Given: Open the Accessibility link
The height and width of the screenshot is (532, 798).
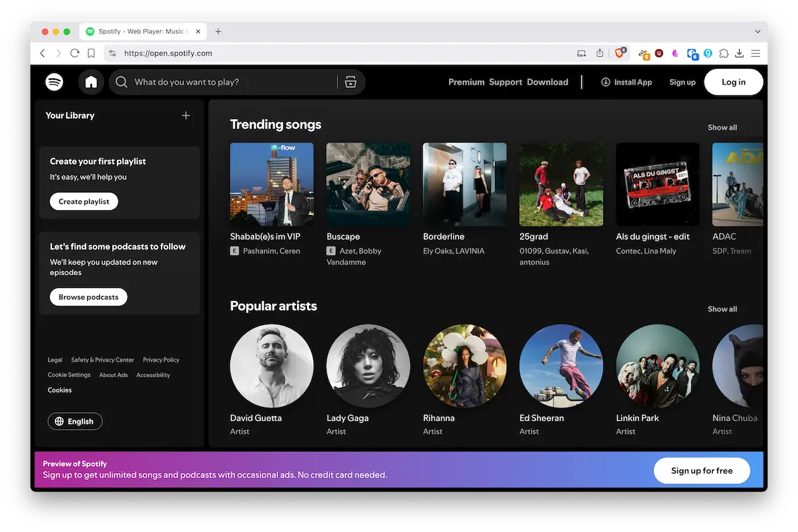Looking at the screenshot, I should tap(154, 375).
